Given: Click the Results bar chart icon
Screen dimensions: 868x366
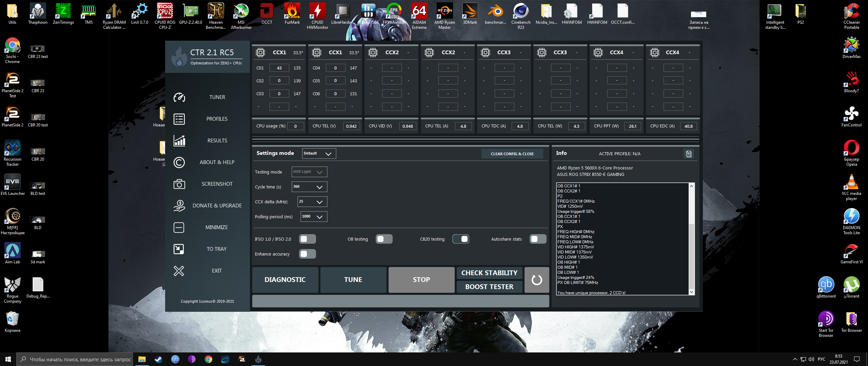Looking at the screenshot, I should 179,141.
